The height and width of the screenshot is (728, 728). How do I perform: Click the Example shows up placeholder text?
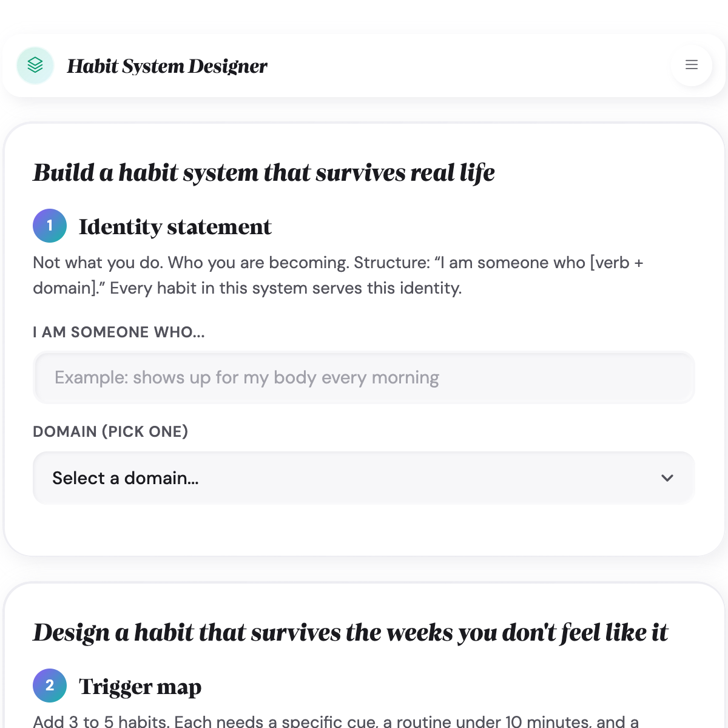pos(247,377)
